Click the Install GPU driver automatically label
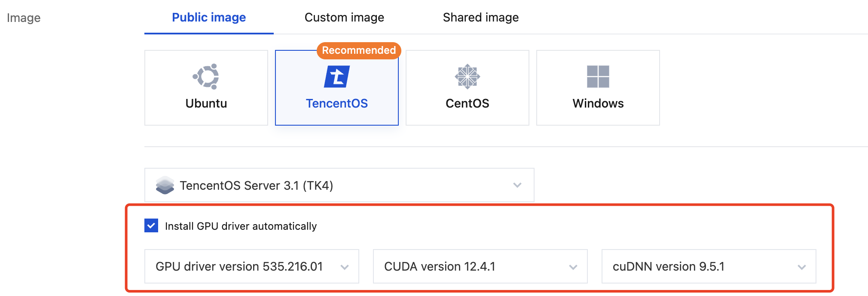This screenshot has width=868, height=296. 241,226
